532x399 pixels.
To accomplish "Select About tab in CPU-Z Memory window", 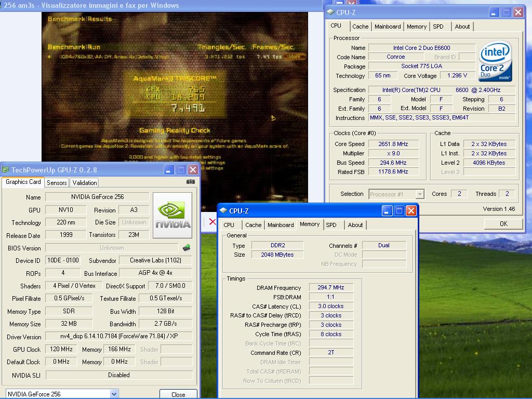I will [355, 225].
